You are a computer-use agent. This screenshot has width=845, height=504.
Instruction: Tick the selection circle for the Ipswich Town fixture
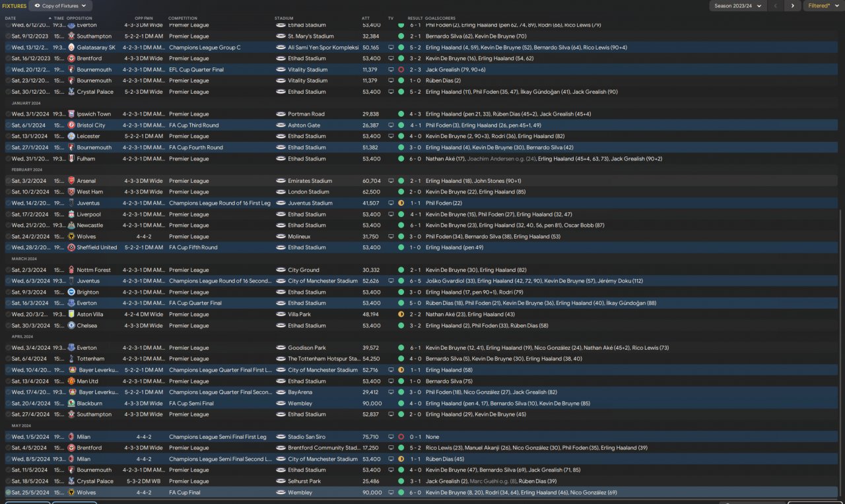coord(8,114)
